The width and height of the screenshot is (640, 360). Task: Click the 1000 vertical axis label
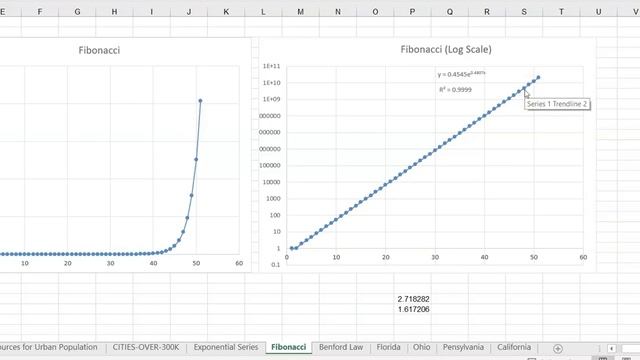click(273, 198)
